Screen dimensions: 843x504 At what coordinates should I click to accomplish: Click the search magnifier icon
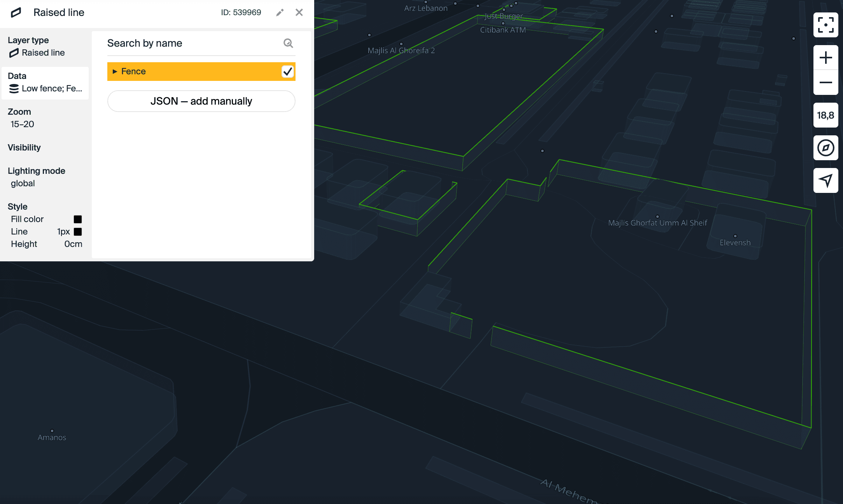288,43
